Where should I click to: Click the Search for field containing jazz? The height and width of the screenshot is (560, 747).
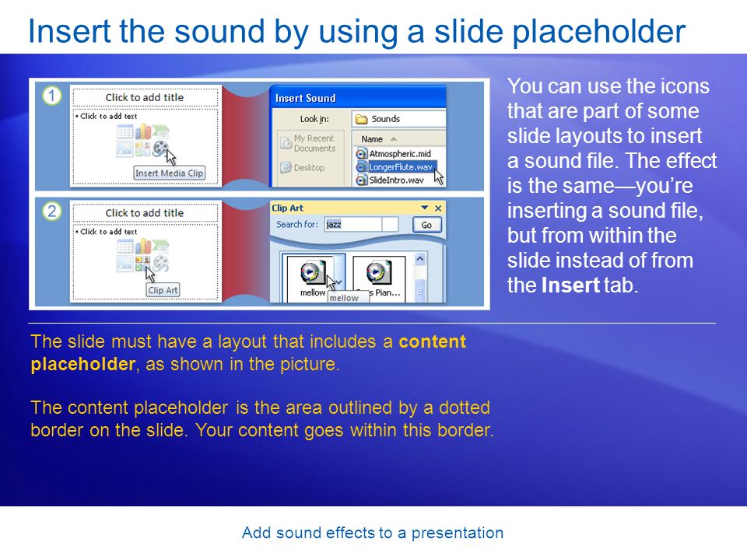tap(361, 224)
